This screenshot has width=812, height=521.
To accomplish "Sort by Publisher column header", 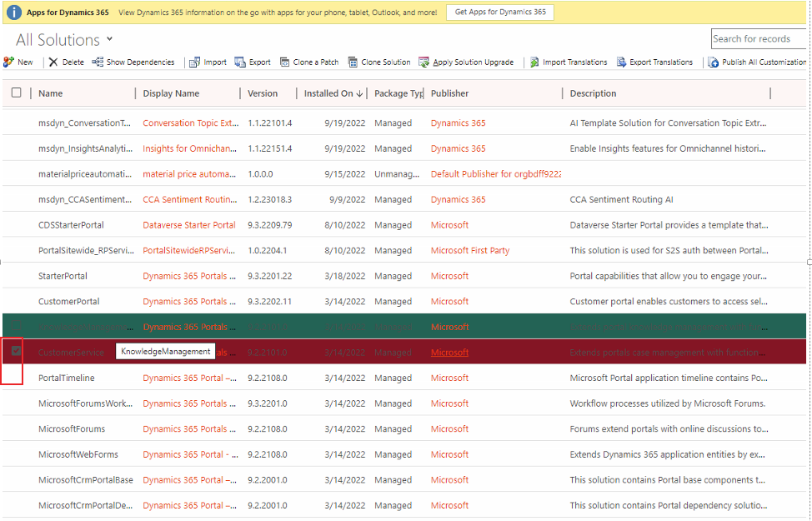I will 449,93.
